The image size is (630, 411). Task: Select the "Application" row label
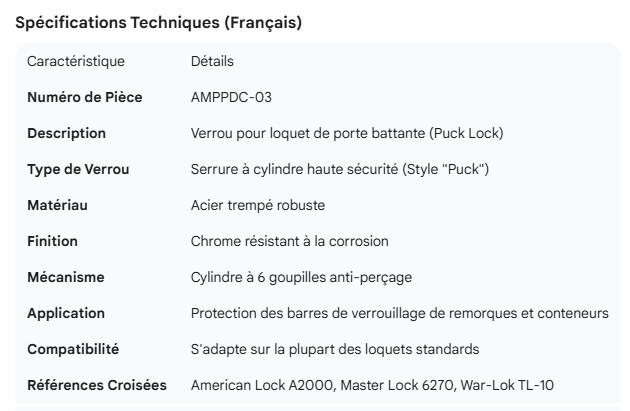(x=67, y=313)
